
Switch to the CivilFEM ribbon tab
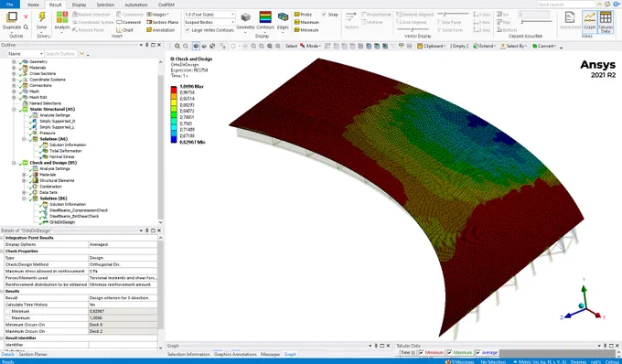pyautogui.click(x=166, y=5)
